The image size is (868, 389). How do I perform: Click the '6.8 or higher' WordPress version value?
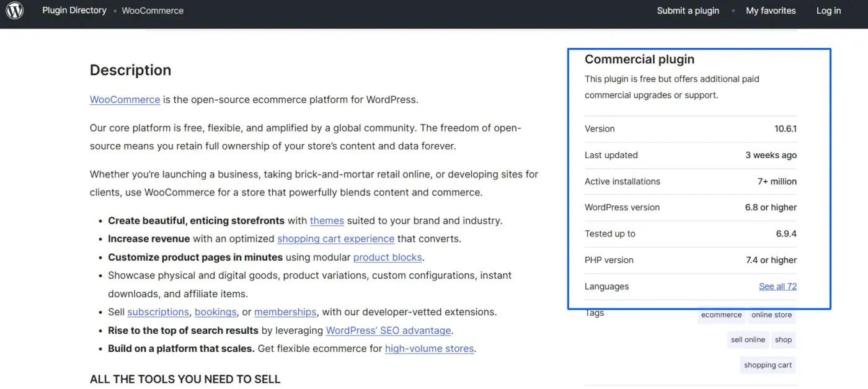(771, 207)
